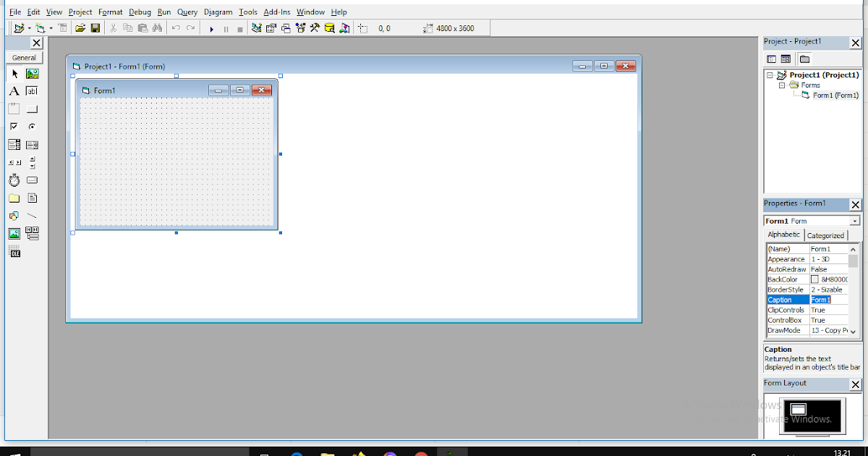Select the CheckBox control in the toolbox
The height and width of the screenshot is (456, 868).
[14, 126]
